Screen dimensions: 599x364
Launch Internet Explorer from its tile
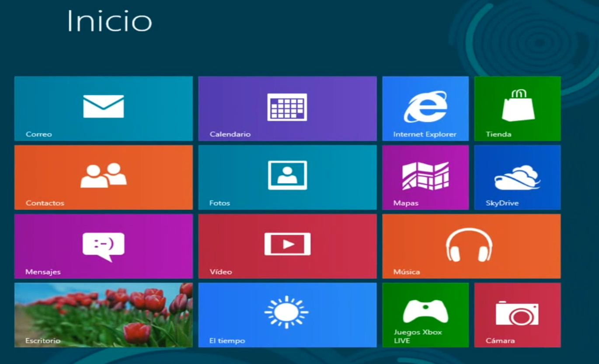click(x=425, y=109)
